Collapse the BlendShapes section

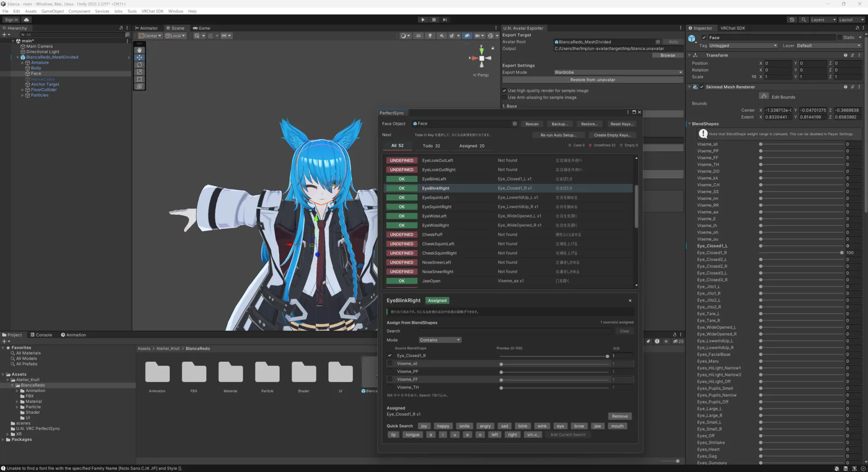tap(690, 124)
